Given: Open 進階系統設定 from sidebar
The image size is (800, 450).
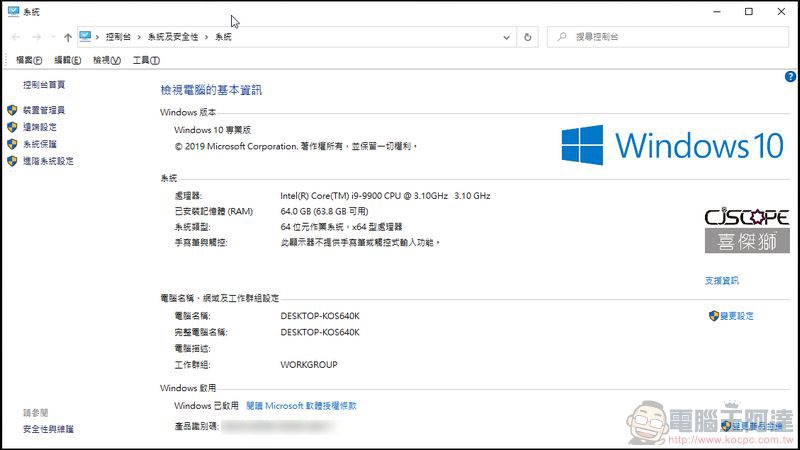Looking at the screenshot, I should 48,161.
